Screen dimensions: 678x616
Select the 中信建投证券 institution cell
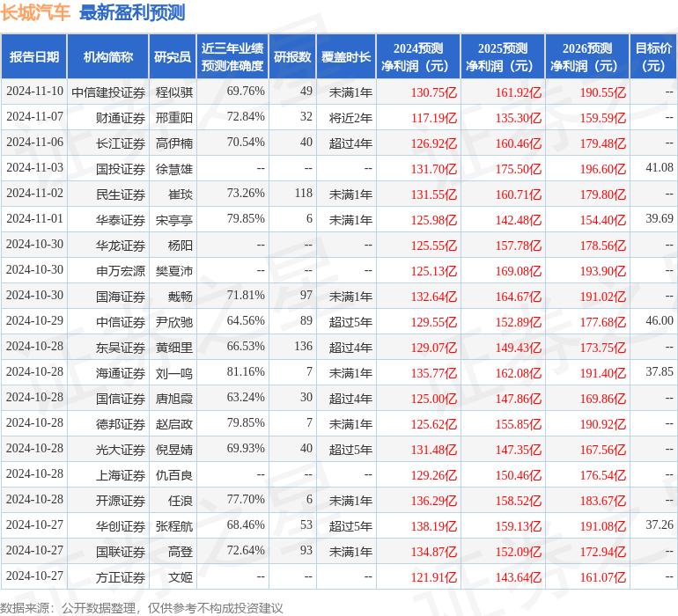pyautogui.click(x=108, y=92)
